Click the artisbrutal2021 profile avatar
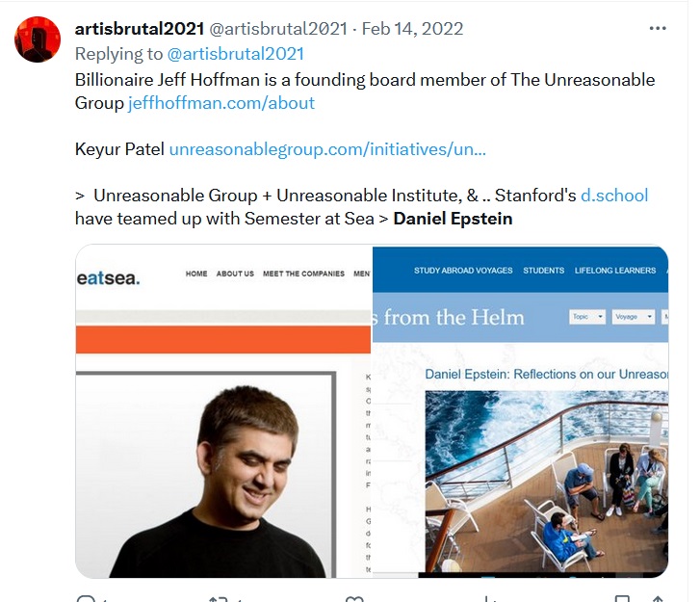The width and height of the screenshot is (700, 602). point(38,39)
